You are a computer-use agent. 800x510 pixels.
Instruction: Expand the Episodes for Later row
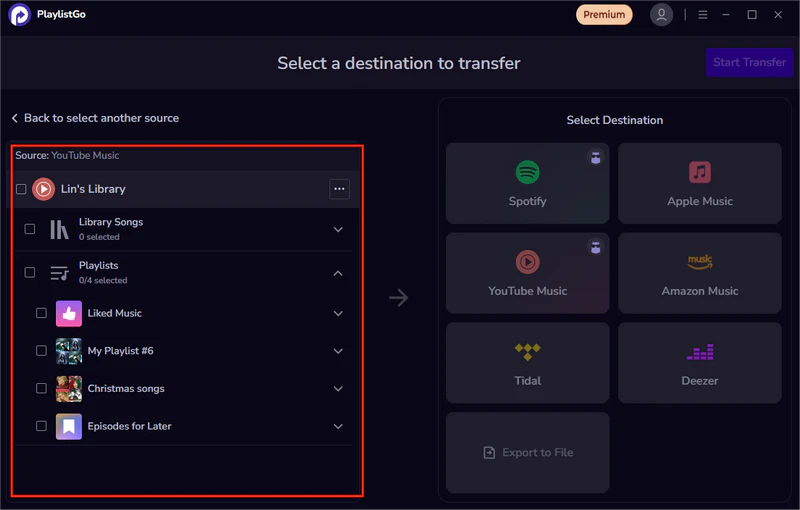coord(338,426)
